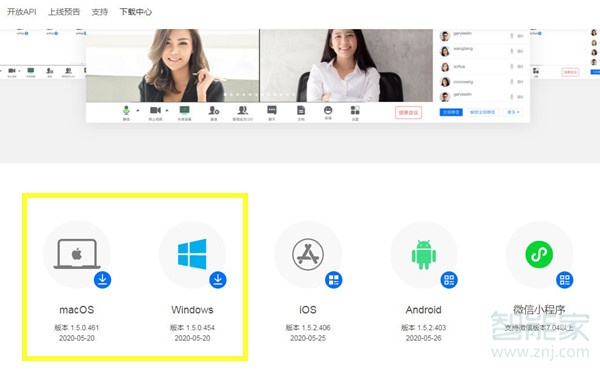This screenshot has height=371, width=600.
Task: Click the document icon in meeting preview
Action: [301, 111]
